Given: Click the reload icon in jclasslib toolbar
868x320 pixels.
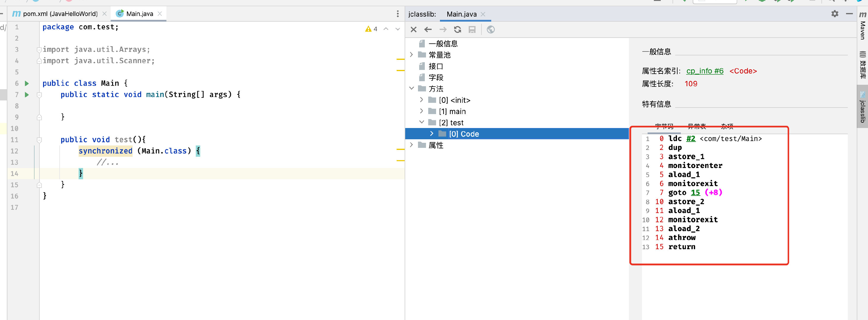Looking at the screenshot, I should (457, 30).
